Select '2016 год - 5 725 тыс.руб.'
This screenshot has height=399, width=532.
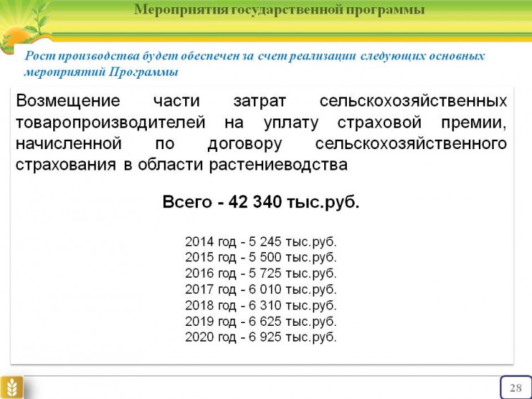tap(260, 273)
